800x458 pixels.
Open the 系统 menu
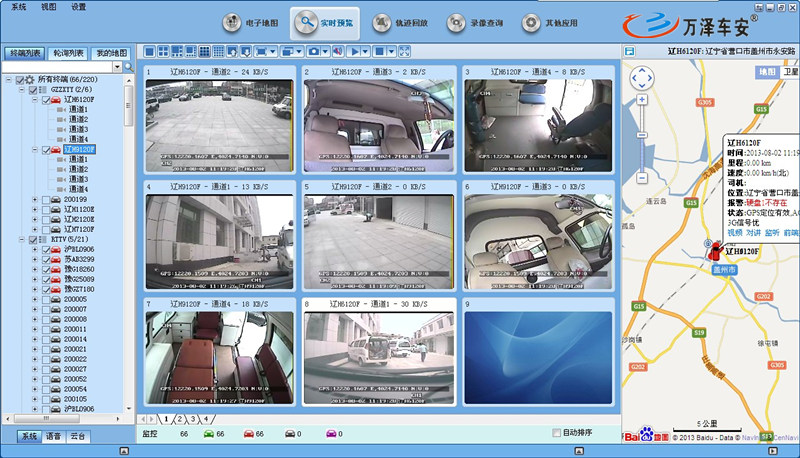coord(18,6)
